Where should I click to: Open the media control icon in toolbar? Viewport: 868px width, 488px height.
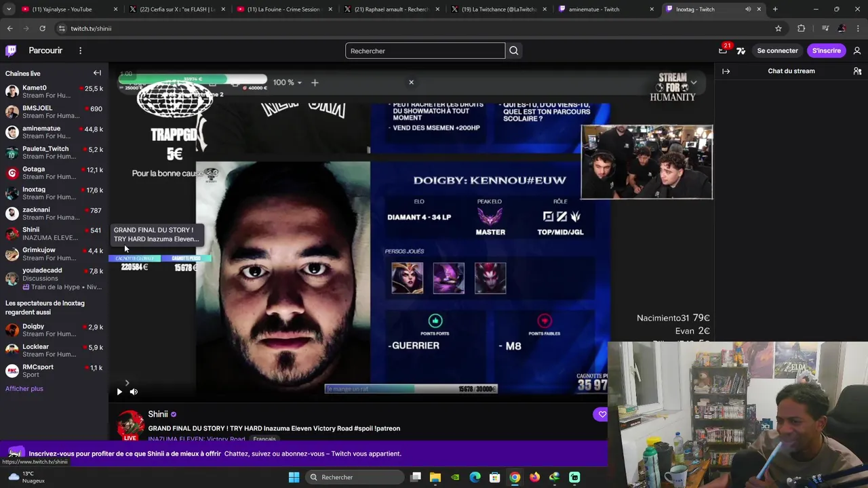click(x=825, y=28)
